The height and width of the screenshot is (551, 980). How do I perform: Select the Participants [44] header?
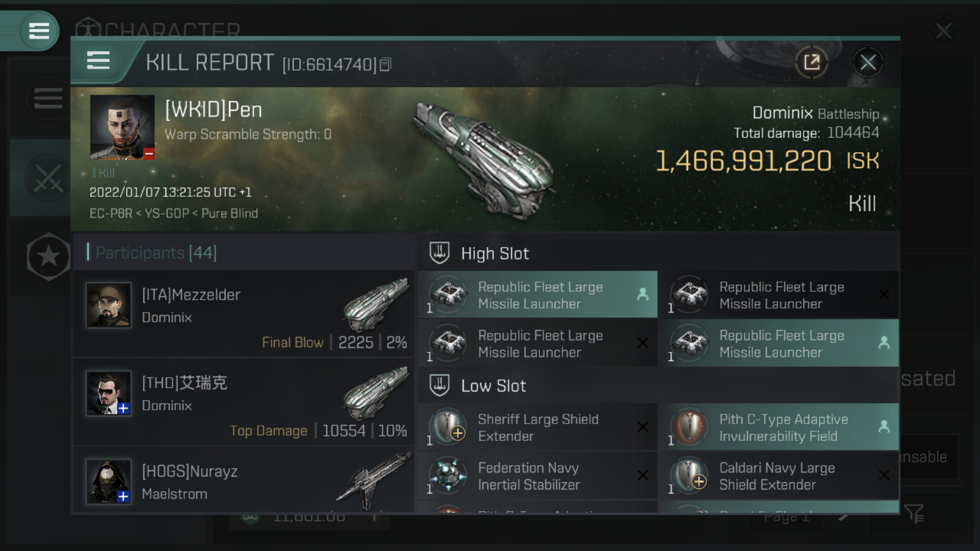tap(156, 253)
